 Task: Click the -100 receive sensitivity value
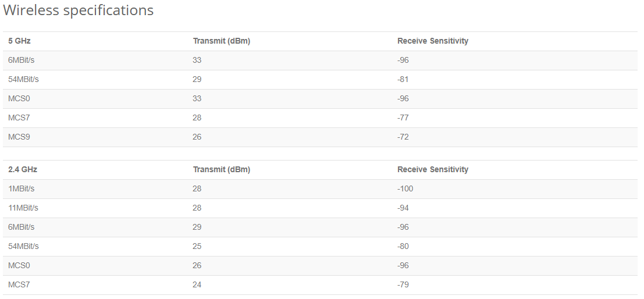point(405,189)
